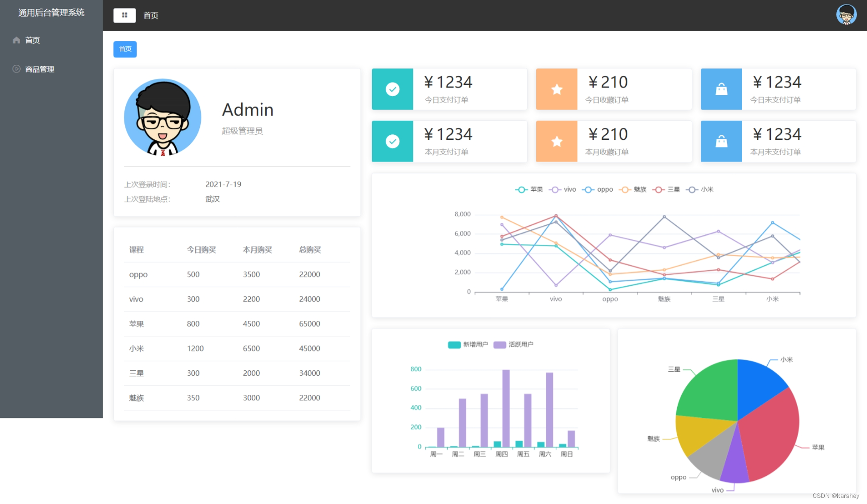This screenshot has width=867, height=504.
Task: Click the star icon of 今日收藏订单 card
Action: pos(556,89)
